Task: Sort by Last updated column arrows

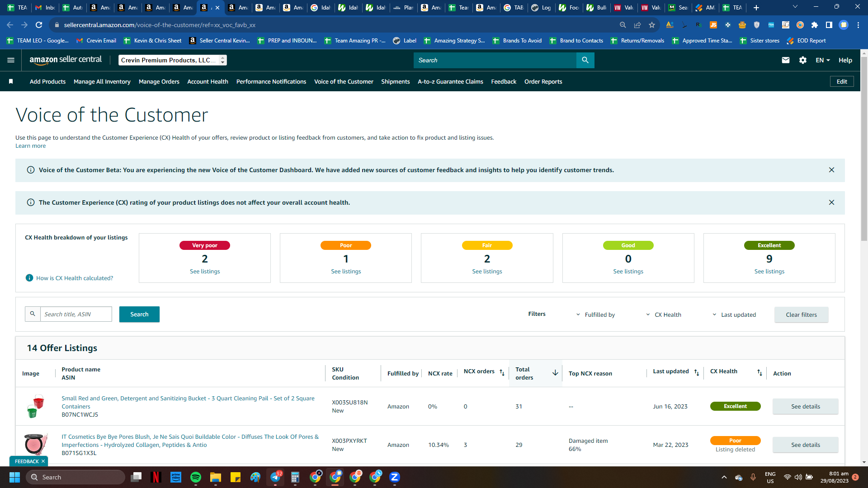Action: click(x=697, y=372)
